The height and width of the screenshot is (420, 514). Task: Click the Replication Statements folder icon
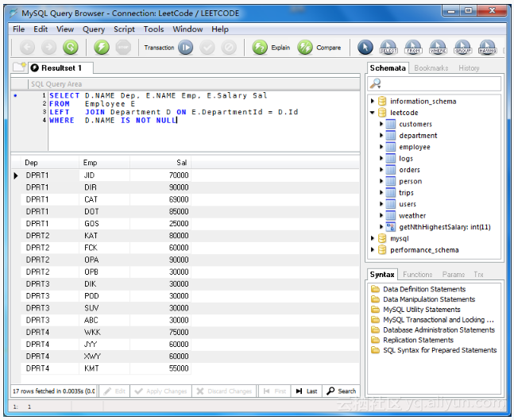click(x=375, y=340)
